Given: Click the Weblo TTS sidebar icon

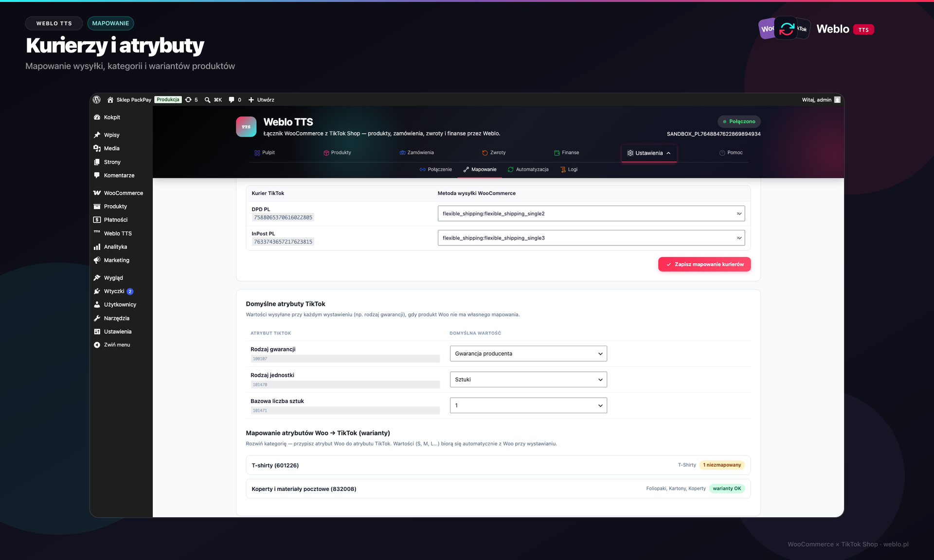Looking at the screenshot, I should (97, 232).
